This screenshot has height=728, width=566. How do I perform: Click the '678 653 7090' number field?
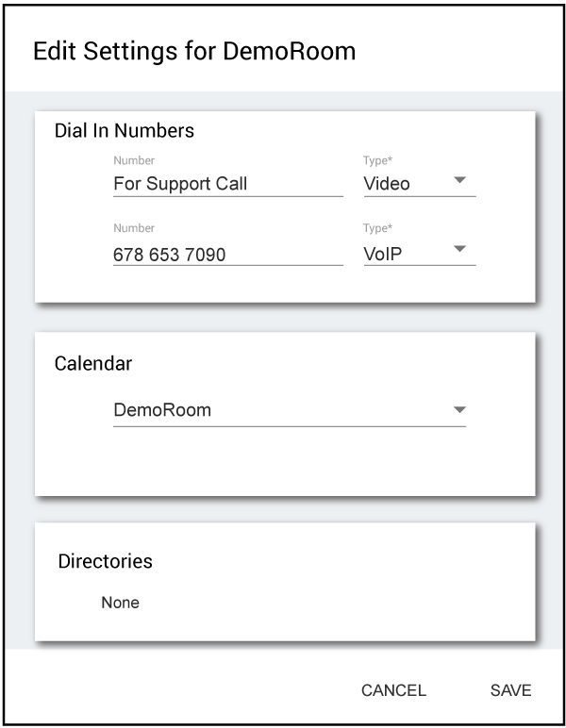(x=227, y=254)
